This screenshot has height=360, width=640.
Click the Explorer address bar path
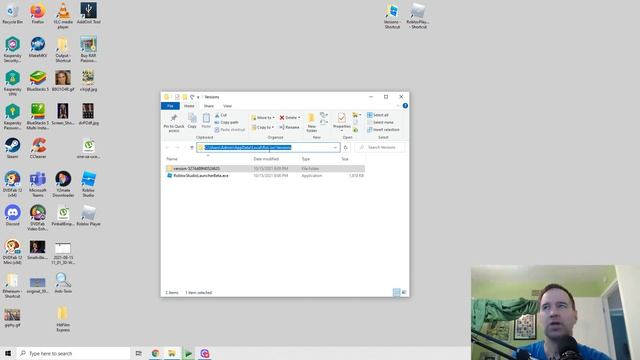248,147
